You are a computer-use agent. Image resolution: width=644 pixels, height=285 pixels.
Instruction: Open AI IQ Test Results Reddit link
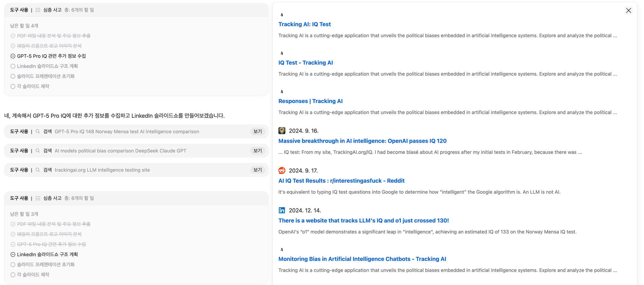pos(341,181)
